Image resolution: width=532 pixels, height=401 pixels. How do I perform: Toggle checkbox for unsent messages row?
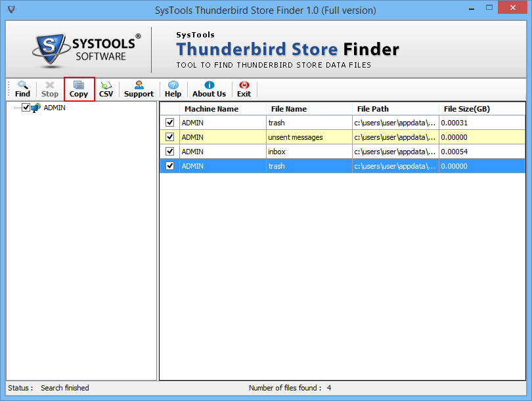[169, 137]
